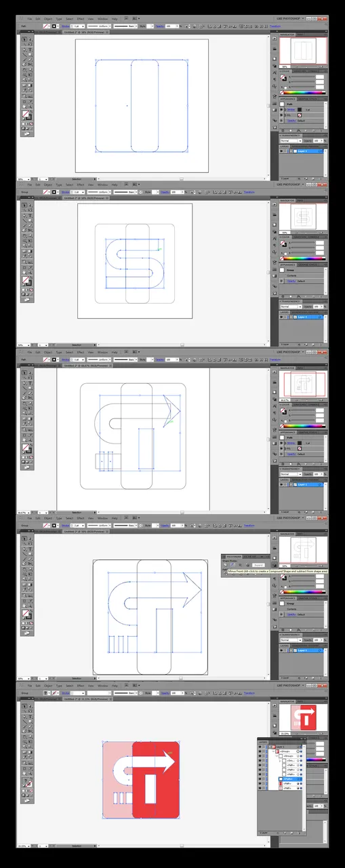Select the Direct Selection tool in the rounded-rectangles window
The width and height of the screenshot is (345, 868).
click(x=30, y=39)
